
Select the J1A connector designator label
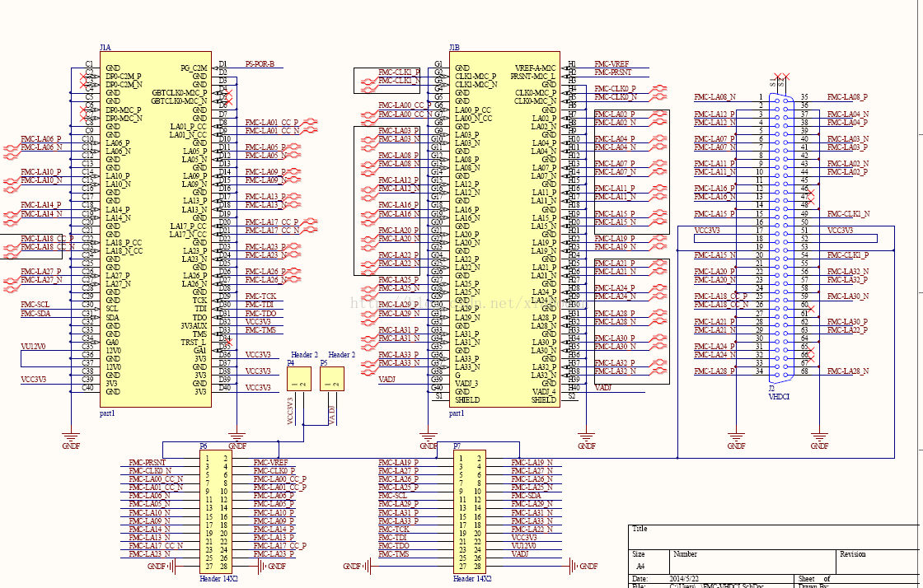pyautogui.click(x=105, y=48)
